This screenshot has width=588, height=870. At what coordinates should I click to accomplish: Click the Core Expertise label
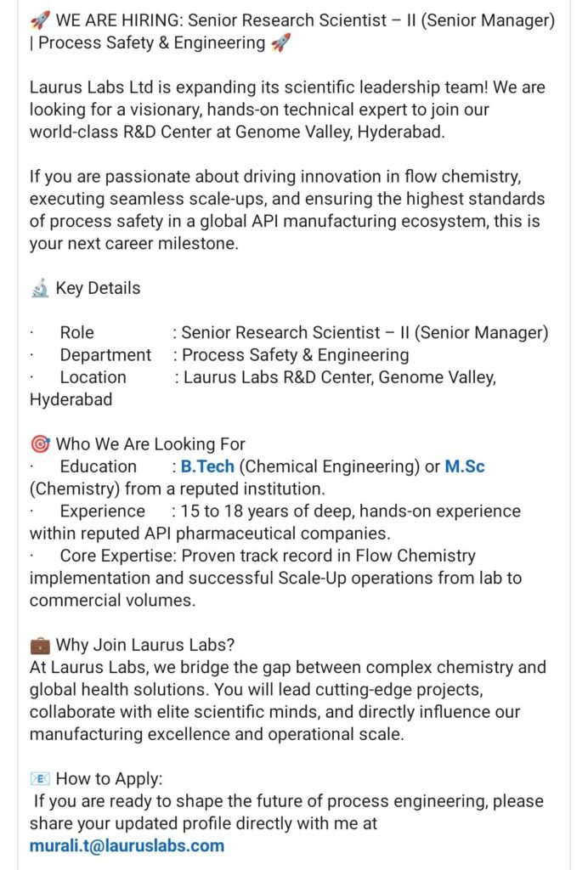point(118,556)
